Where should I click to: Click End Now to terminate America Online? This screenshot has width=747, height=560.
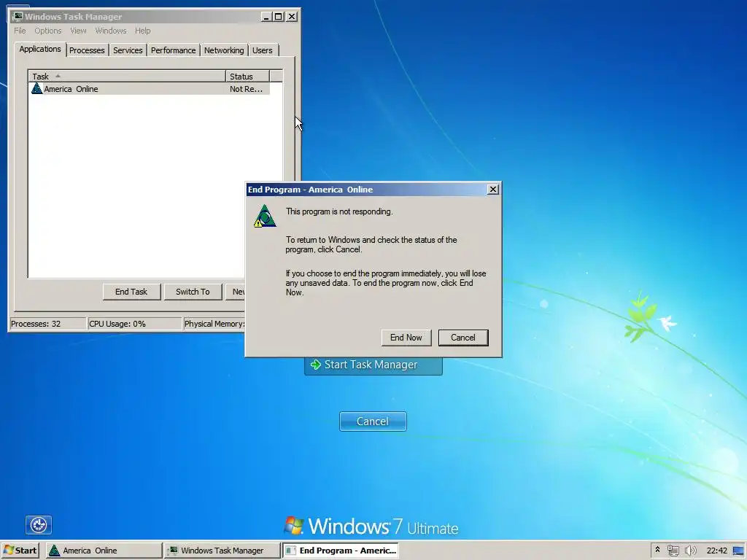pyautogui.click(x=406, y=337)
